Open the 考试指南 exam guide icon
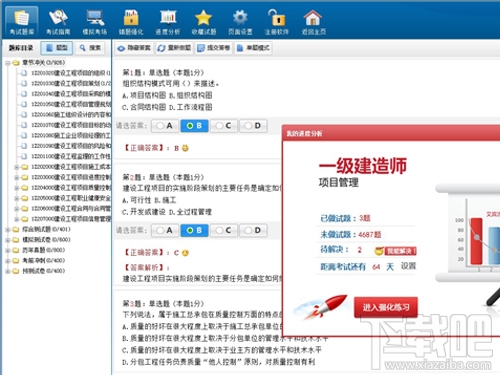The height and width of the screenshot is (375, 500). coord(58,22)
